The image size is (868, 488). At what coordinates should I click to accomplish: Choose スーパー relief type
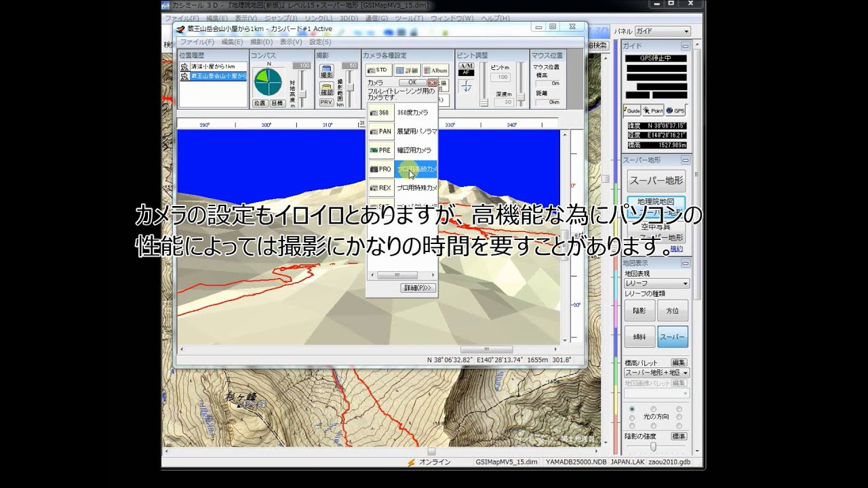673,336
